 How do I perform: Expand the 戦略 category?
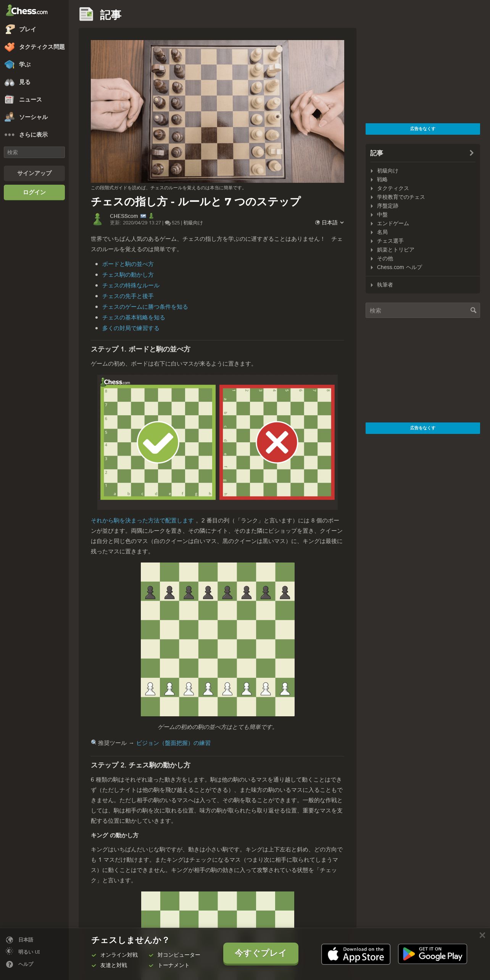coord(379,180)
